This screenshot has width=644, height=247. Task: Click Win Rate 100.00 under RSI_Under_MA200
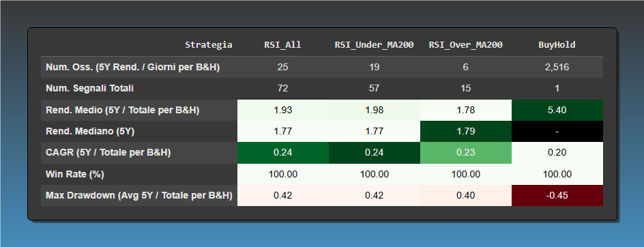click(x=374, y=174)
